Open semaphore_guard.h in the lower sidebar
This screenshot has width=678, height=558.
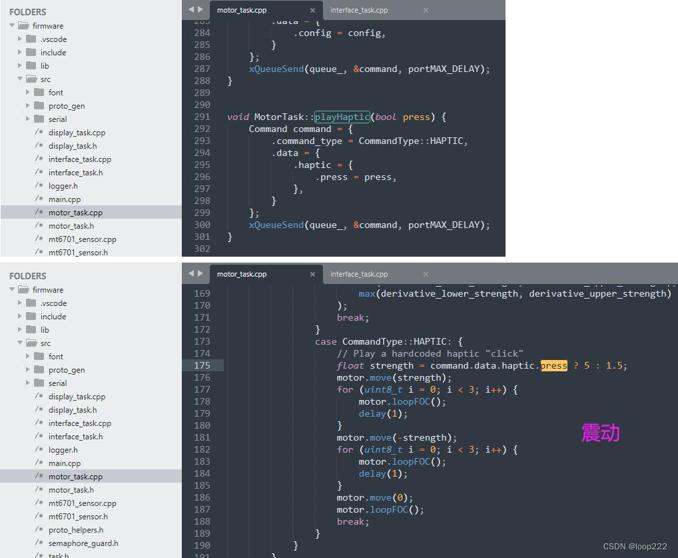coord(83,543)
